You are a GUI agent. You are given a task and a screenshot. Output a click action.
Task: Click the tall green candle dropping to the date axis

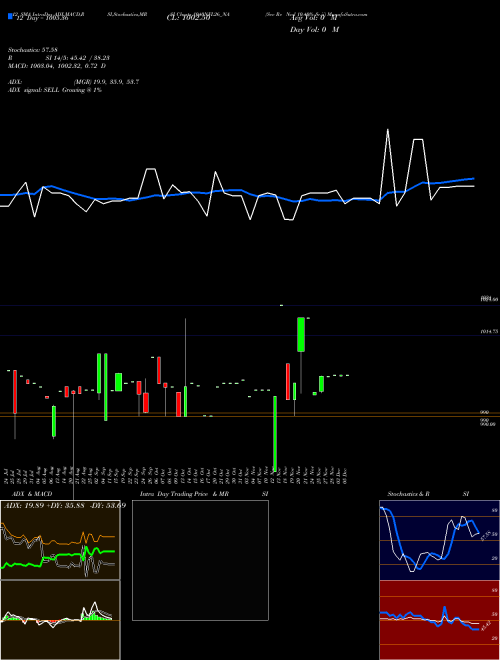tap(275, 434)
